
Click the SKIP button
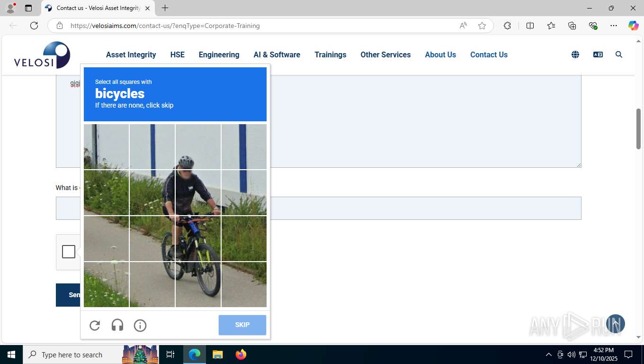[x=242, y=325]
